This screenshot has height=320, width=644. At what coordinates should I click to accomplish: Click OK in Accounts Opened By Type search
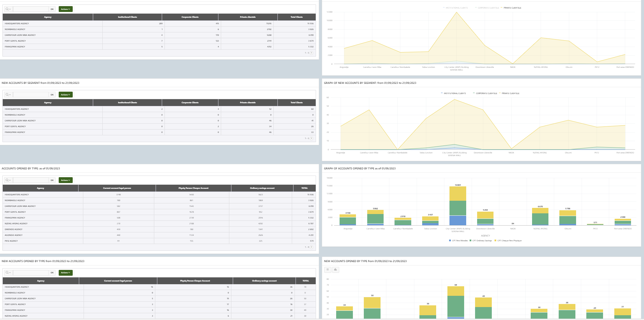(x=52, y=180)
